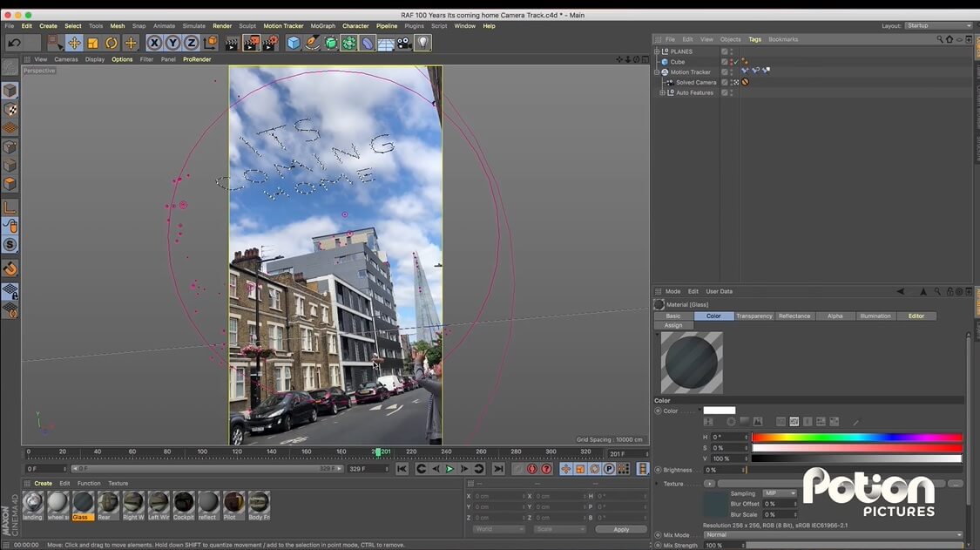Image resolution: width=980 pixels, height=550 pixels.
Task: Click the Undo arrow icon
Action: tap(14, 43)
